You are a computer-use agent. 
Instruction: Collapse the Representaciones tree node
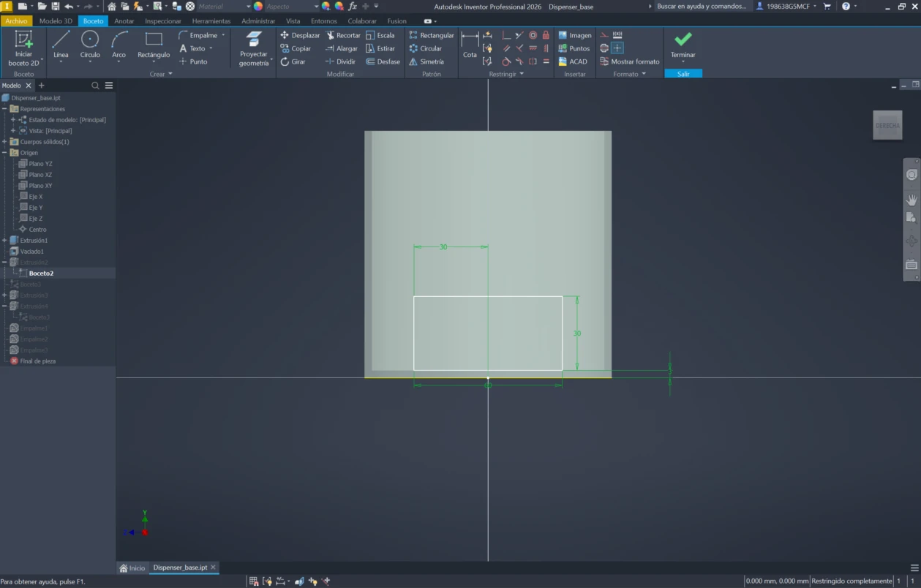pos(4,109)
